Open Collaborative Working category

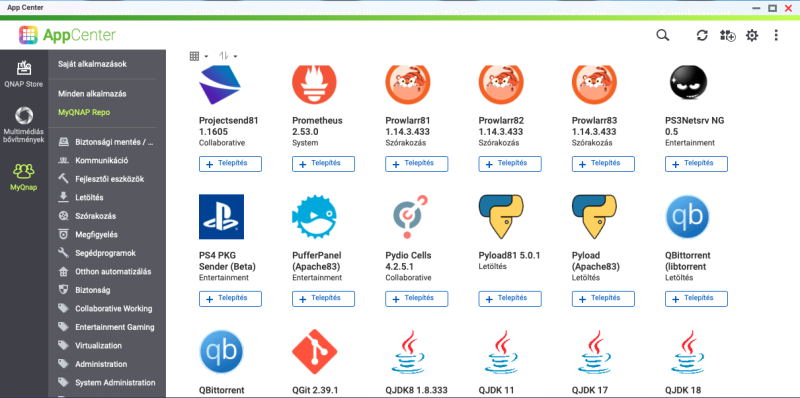pyautogui.click(x=106, y=309)
